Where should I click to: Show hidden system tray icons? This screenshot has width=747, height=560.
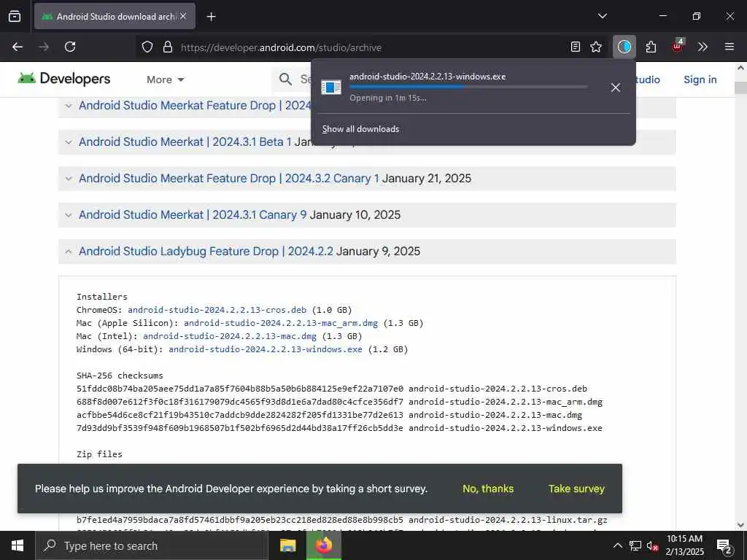pos(617,545)
